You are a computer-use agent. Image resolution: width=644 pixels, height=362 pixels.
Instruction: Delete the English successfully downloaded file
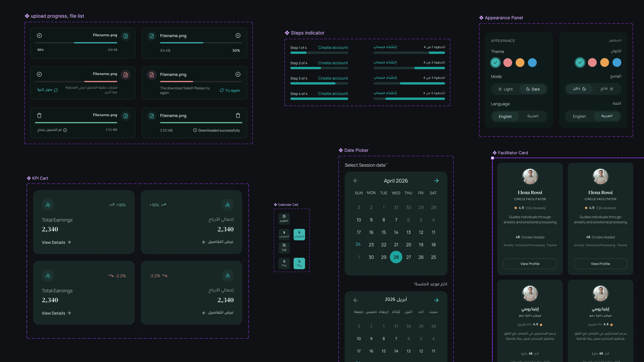(x=238, y=115)
